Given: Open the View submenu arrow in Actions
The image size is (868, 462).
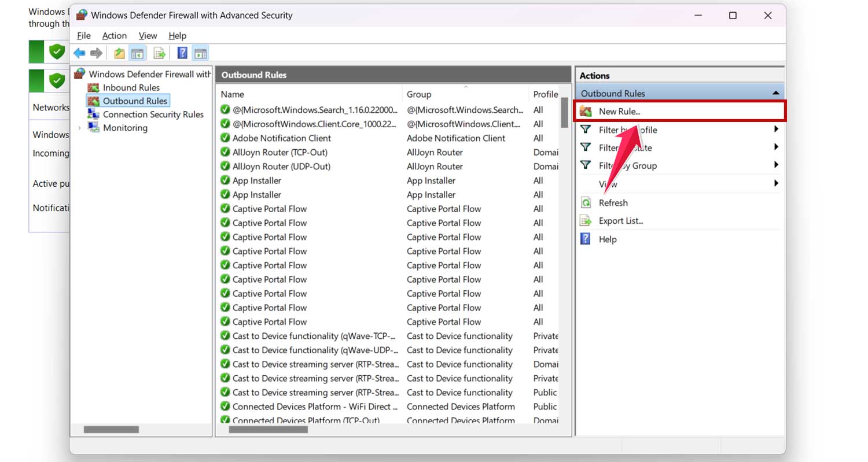Looking at the screenshot, I should pos(775,184).
